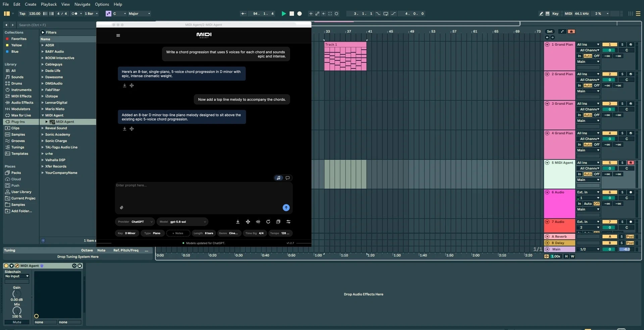Screen dimensions: 644x330
Task: Select the pink Track 1 MIDI clip
Action: pos(345,56)
